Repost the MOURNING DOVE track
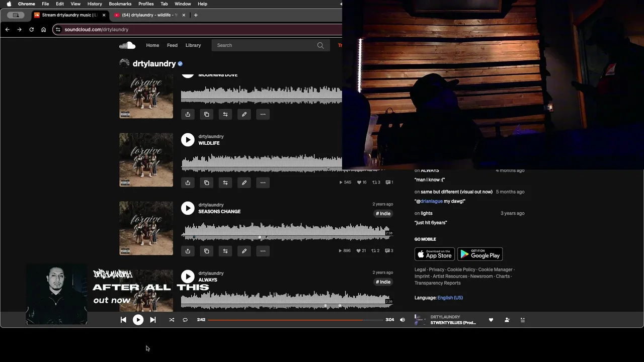The height and width of the screenshot is (362, 644). click(225, 114)
